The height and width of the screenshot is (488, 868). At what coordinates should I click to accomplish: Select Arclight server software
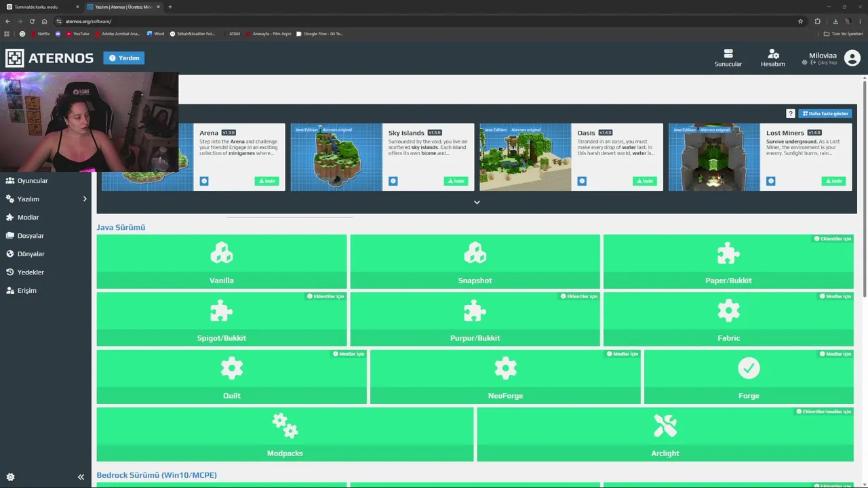[x=665, y=434]
